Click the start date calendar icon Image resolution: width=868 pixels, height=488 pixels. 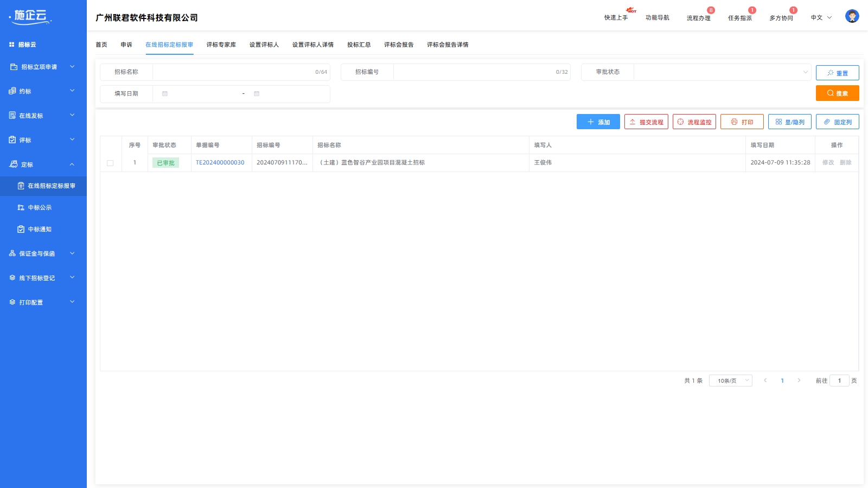coord(165,94)
